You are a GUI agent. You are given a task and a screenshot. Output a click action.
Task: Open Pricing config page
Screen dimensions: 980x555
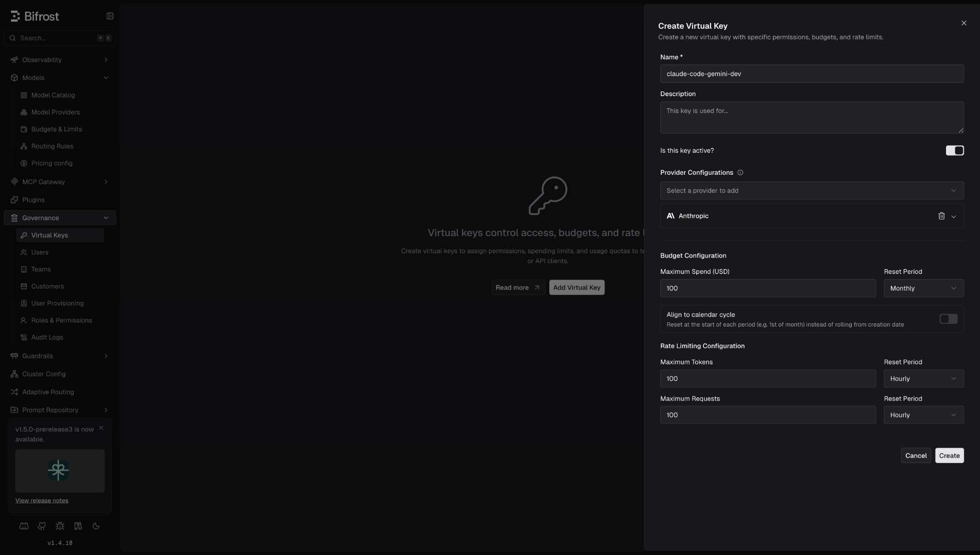60,163
